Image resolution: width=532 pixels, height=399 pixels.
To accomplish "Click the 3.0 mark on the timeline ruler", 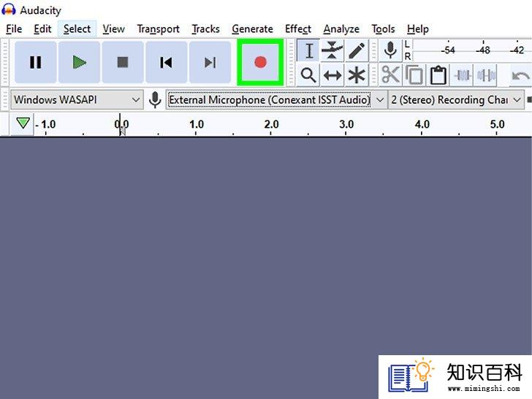I will (x=346, y=124).
